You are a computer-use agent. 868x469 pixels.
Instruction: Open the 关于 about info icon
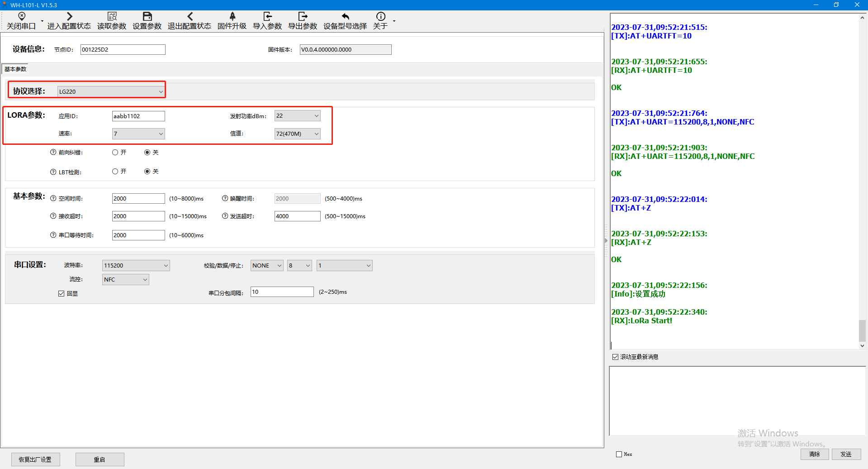coord(380,17)
